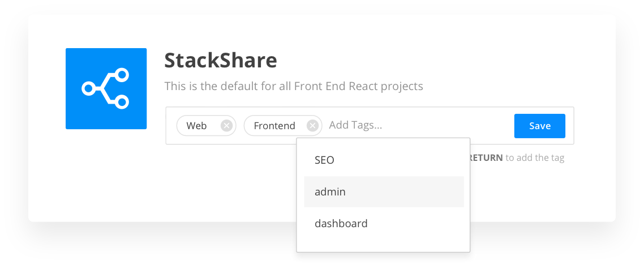
Task: Select the Frontend tag chip label
Action: (274, 126)
